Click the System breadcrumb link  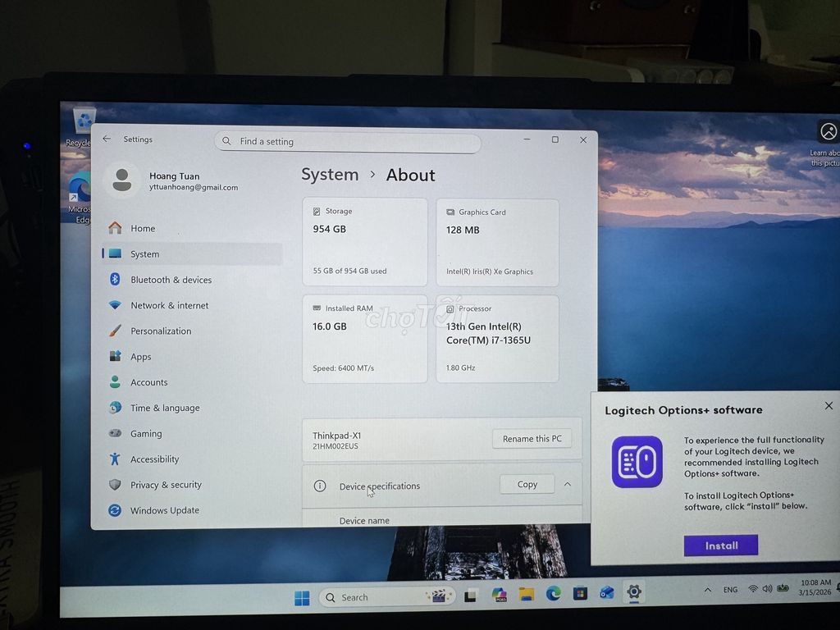tap(330, 175)
